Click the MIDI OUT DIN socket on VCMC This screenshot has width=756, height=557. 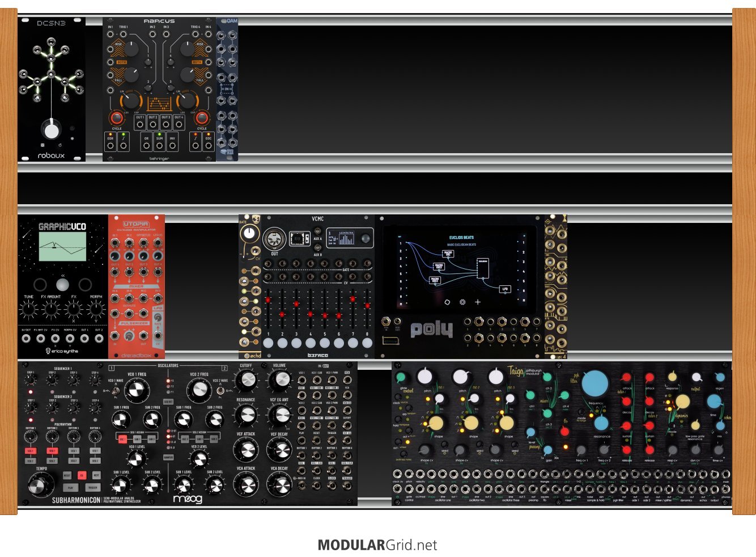(275, 239)
